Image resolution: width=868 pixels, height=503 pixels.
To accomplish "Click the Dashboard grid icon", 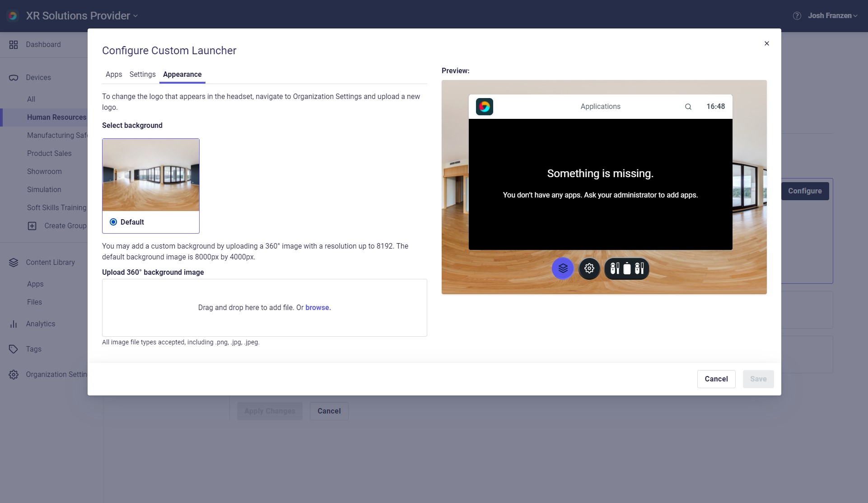I will (x=14, y=45).
